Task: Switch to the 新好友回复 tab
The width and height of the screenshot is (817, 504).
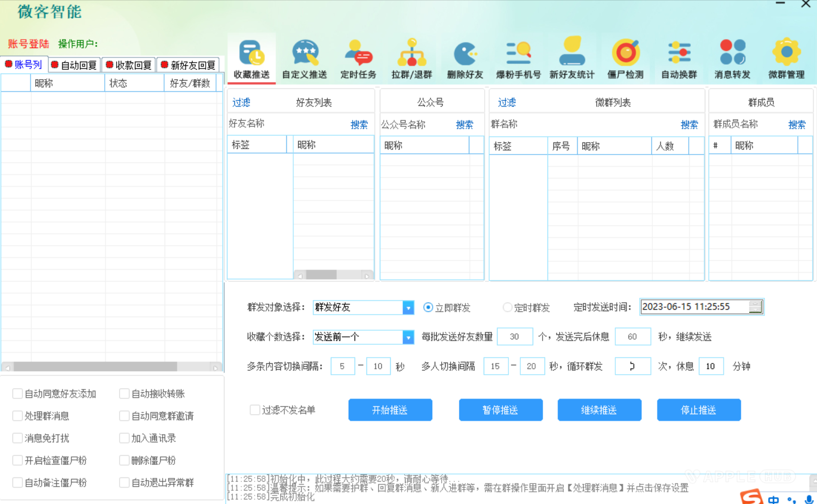Action: (188, 65)
